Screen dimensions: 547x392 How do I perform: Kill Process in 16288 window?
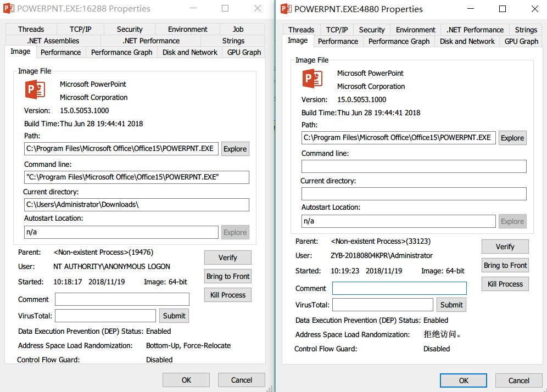[x=228, y=295]
